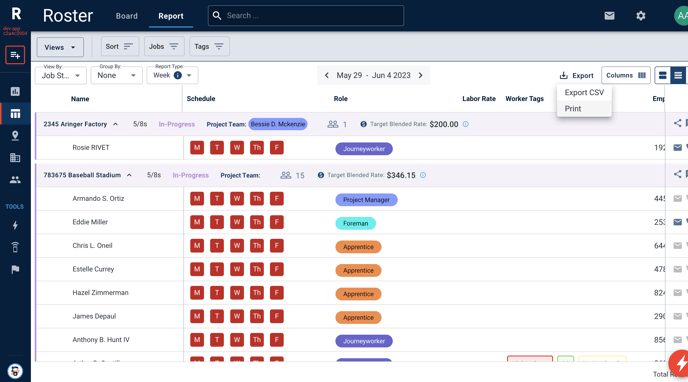This screenshot has width=688, height=382.
Task: Open the Group By None dropdown
Action: coord(117,75)
